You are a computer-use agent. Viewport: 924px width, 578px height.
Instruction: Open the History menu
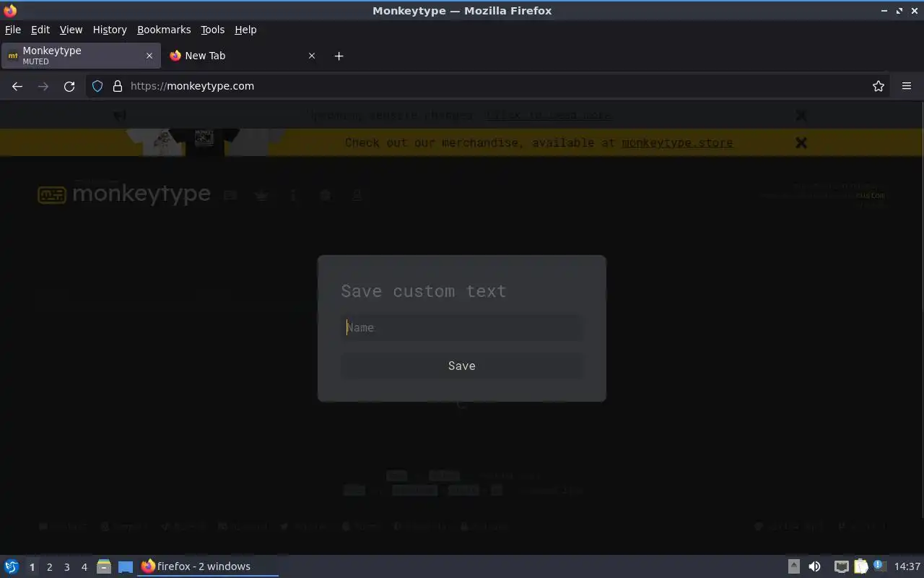tap(110, 30)
